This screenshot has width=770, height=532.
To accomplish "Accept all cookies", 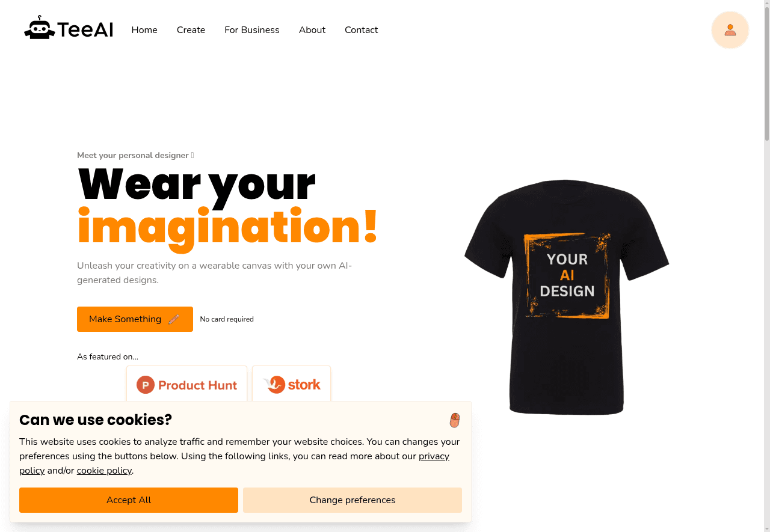I will 129,500.
